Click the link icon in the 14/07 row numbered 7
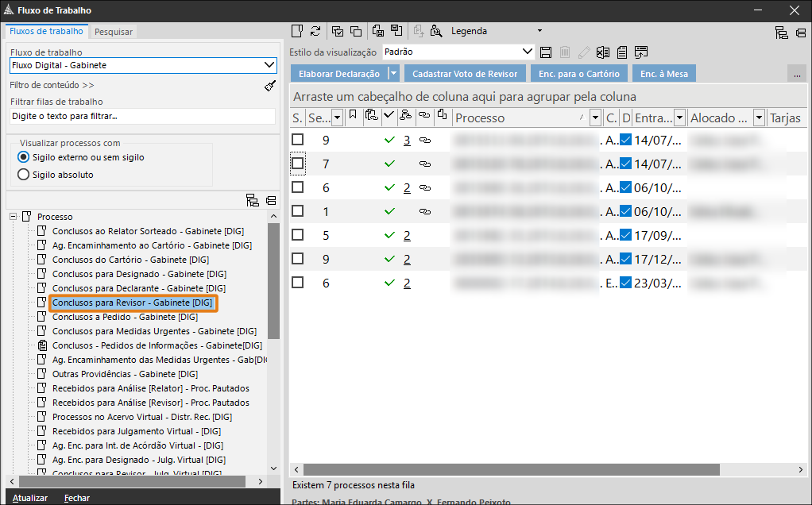This screenshot has width=812, height=505. coord(425,164)
